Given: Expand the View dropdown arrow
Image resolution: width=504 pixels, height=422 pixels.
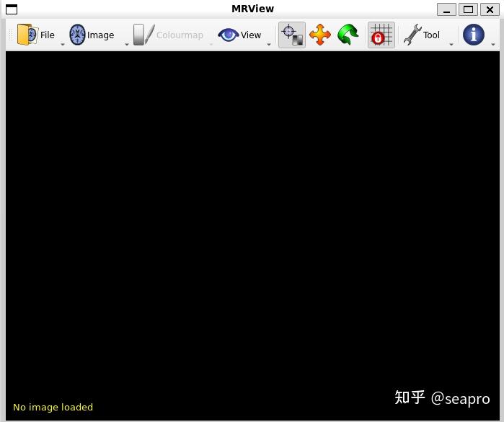Looking at the screenshot, I should 269,45.
